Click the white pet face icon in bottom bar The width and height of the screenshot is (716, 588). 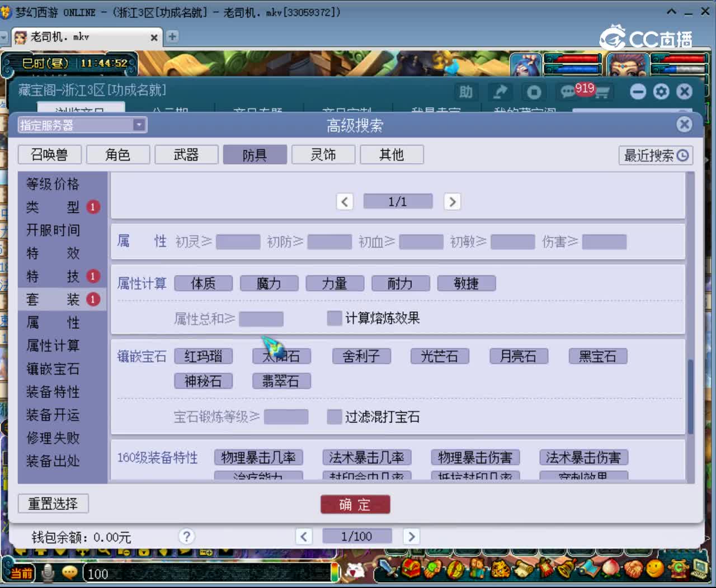[x=355, y=570]
